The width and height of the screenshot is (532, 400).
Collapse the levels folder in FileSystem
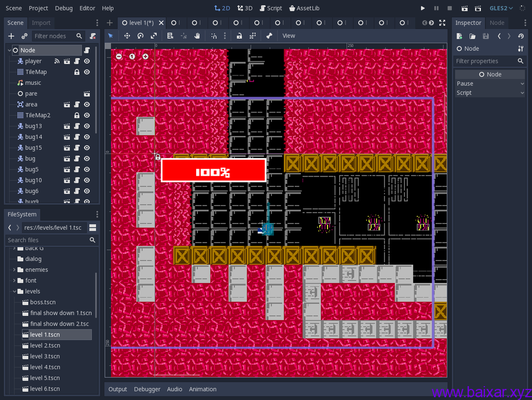coord(14,291)
